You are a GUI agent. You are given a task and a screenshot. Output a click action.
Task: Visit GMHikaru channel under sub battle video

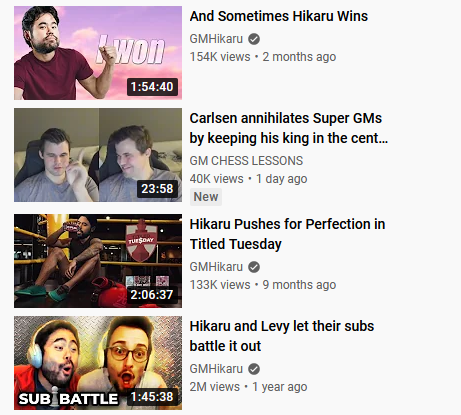click(x=216, y=369)
